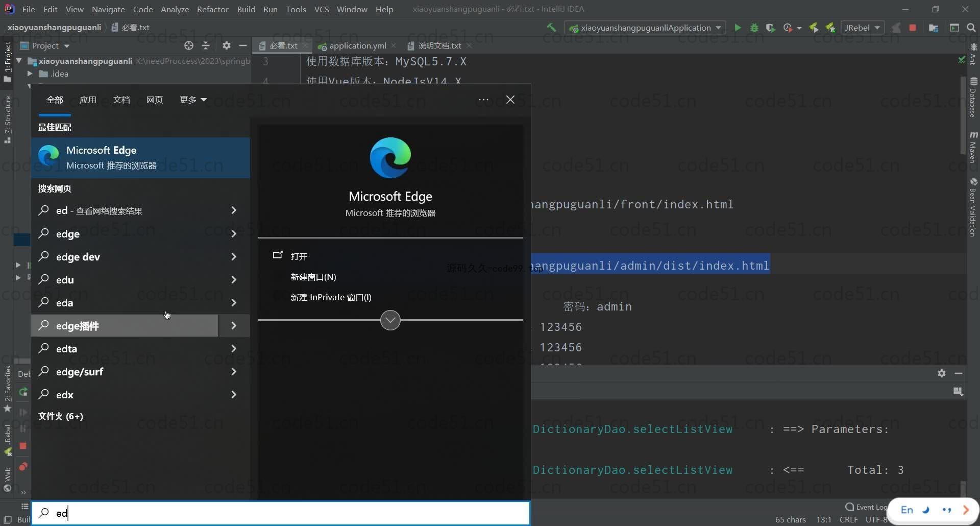The width and height of the screenshot is (980, 526).
Task: Close the Windows search panel
Action: pos(510,100)
